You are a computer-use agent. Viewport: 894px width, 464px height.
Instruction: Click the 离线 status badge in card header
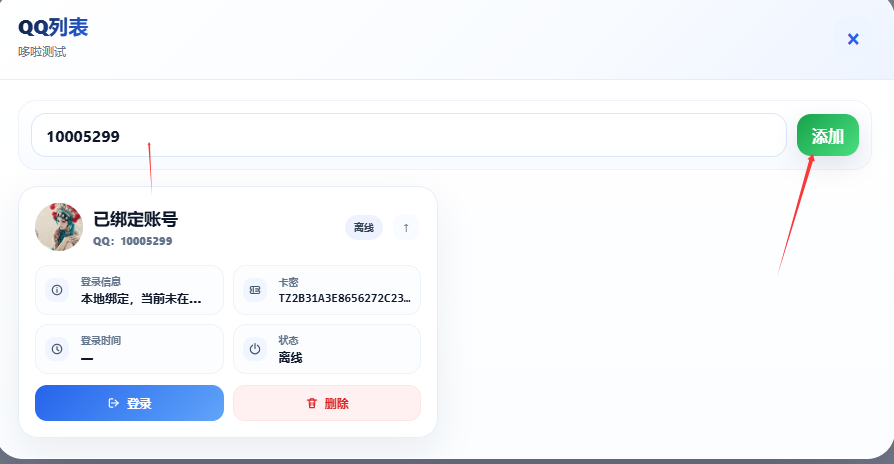click(x=364, y=227)
